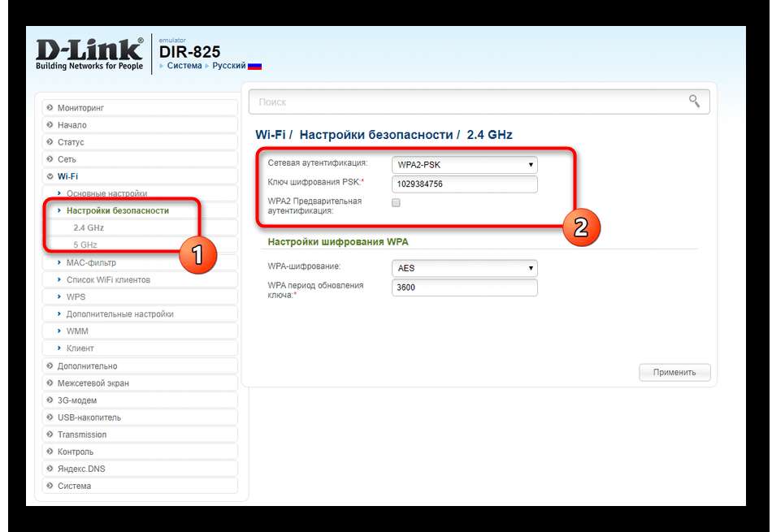Toggle WPA2 pre-authentication checkbox
Viewport: 772px width, 532px height.
click(396, 202)
